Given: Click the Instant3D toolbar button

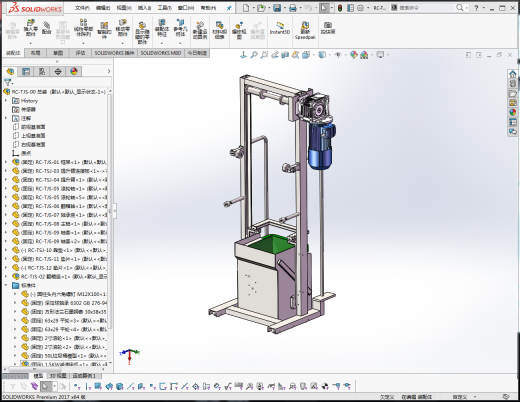Looking at the screenshot, I should click(x=280, y=28).
